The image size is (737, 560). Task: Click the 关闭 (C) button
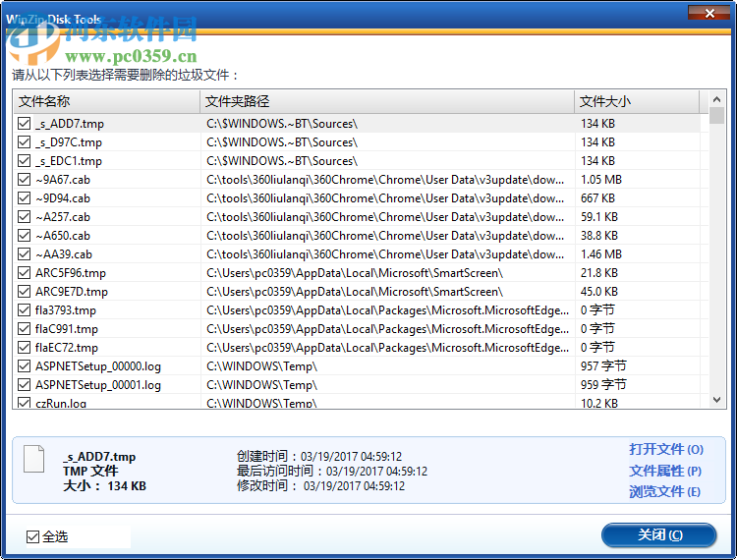pyautogui.click(x=659, y=535)
